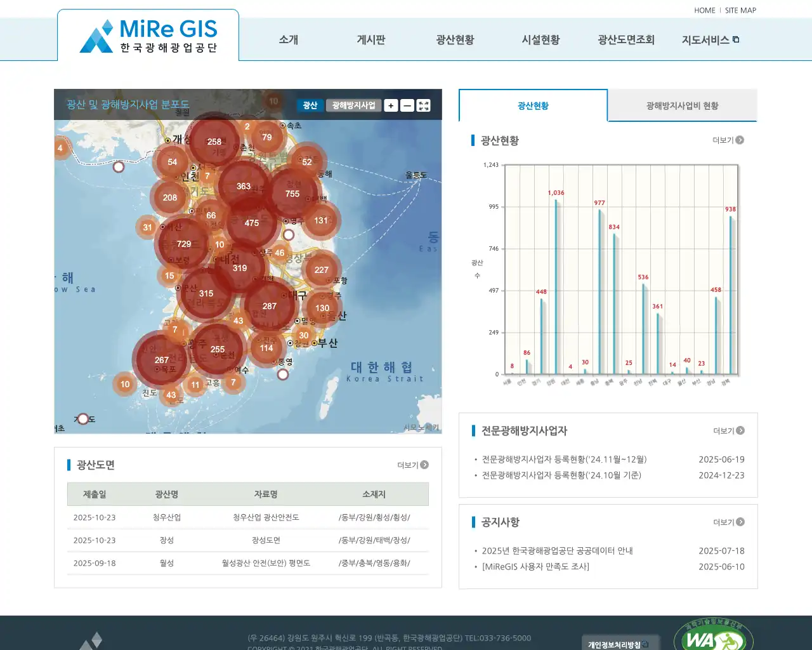812x650 pixels.
Task: Click the 1,036 bar in chart
Action: pos(556,286)
